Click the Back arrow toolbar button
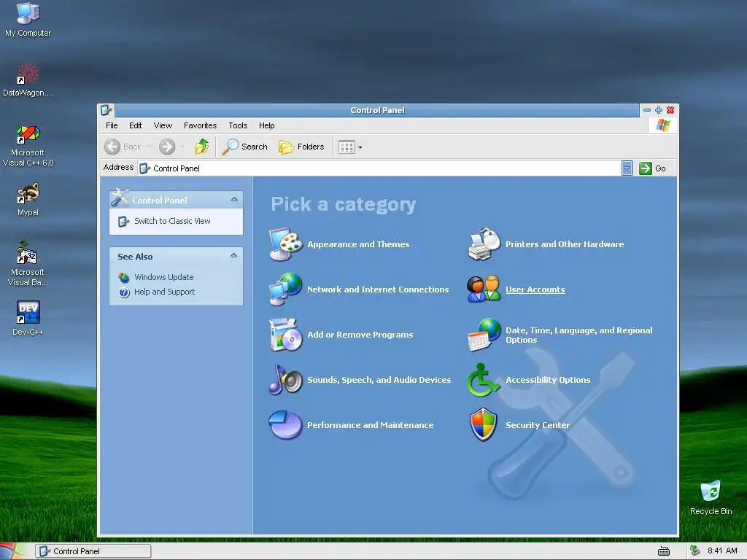This screenshot has width=747, height=560. [x=123, y=147]
